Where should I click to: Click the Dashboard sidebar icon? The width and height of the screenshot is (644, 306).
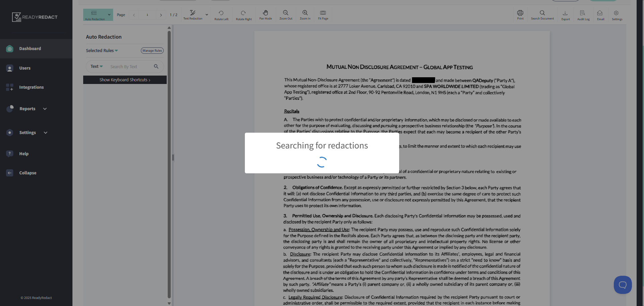coord(10,49)
